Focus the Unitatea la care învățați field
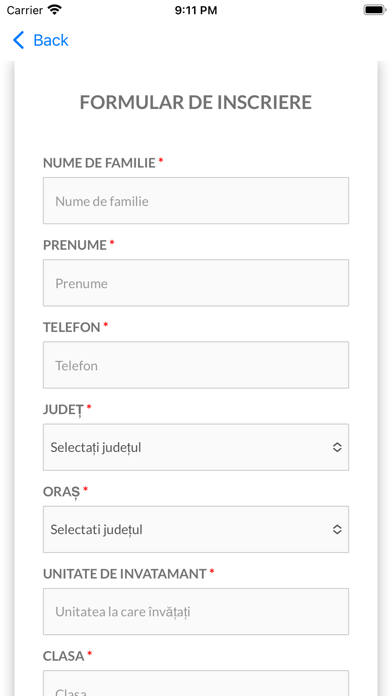The height and width of the screenshot is (696, 392). pyautogui.click(x=196, y=611)
